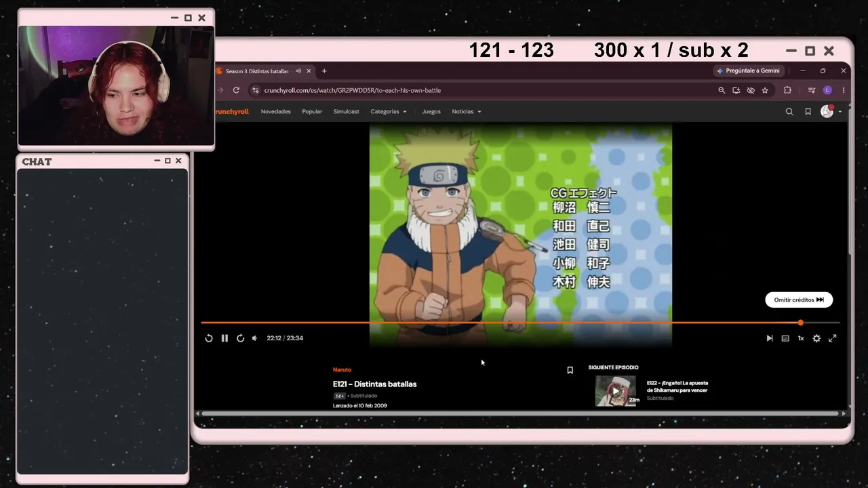Open a new browser tab
Viewport: 868px width, 488px height.
coord(324,71)
